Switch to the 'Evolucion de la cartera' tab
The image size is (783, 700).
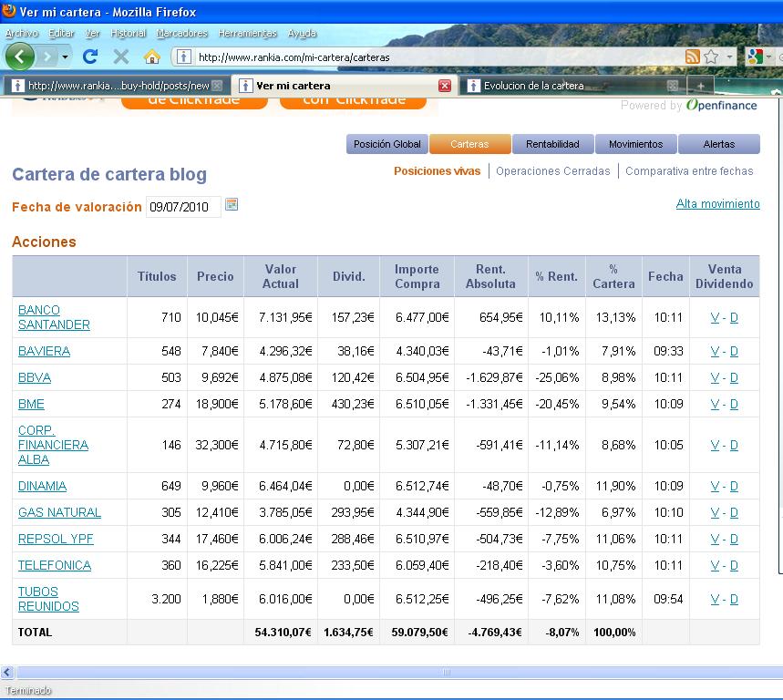533,86
